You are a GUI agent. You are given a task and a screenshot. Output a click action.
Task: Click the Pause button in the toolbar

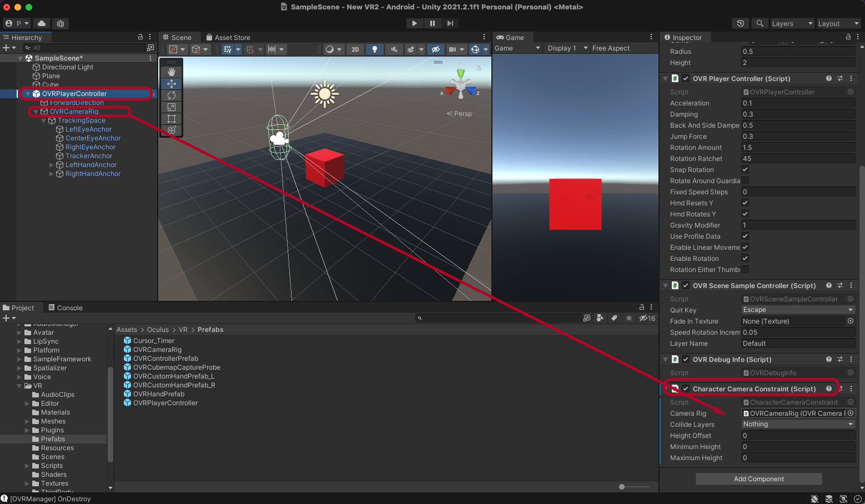[x=432, y=23]
